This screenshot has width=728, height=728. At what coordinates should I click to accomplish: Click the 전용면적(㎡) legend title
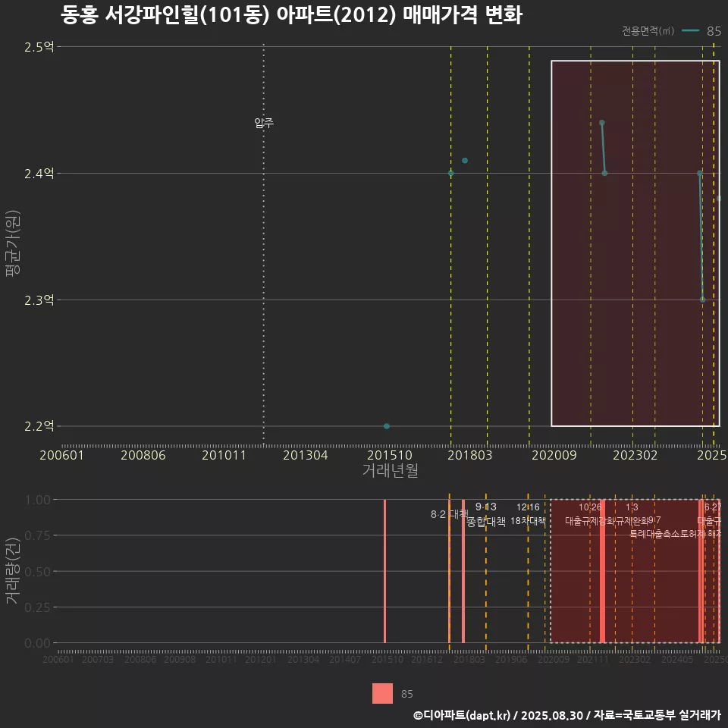[x=648, y=30]
